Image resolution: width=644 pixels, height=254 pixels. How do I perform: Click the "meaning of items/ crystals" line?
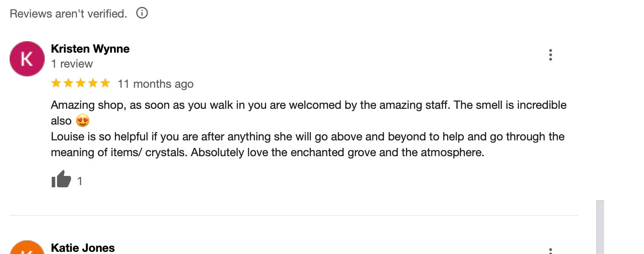pos(267,153)
